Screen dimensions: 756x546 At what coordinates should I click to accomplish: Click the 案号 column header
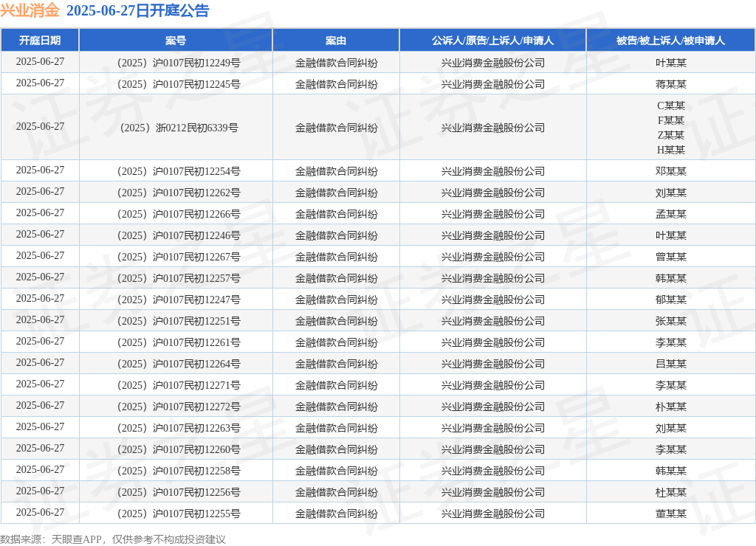[x=176, y=41]
